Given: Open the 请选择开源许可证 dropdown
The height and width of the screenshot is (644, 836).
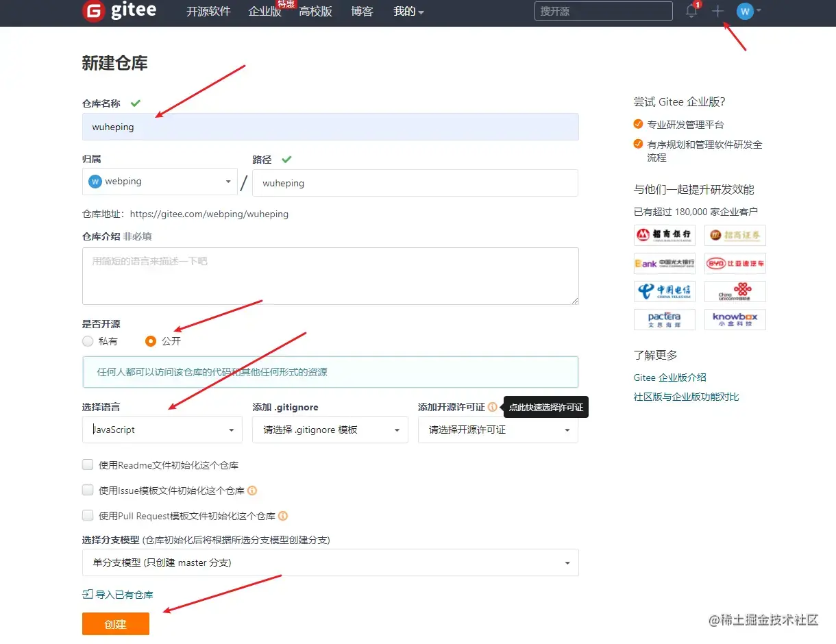Looking at the screenshot, I should (498, 430).
